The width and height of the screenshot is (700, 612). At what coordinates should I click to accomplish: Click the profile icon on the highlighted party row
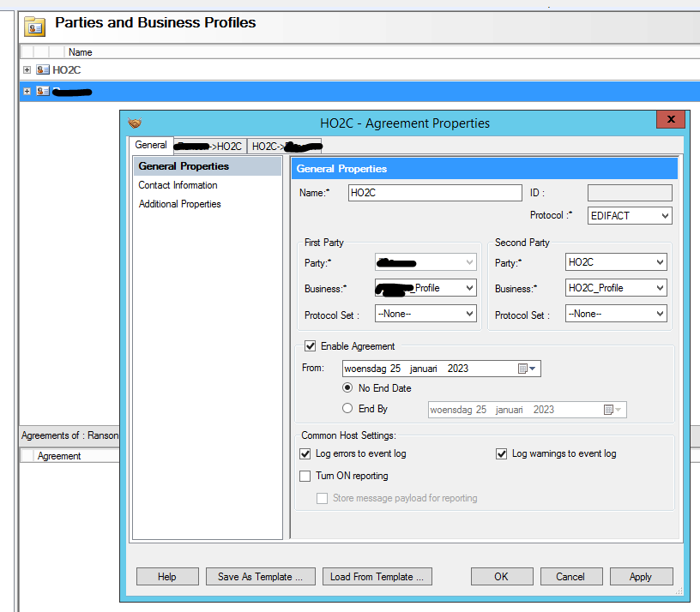coord(41,91)
